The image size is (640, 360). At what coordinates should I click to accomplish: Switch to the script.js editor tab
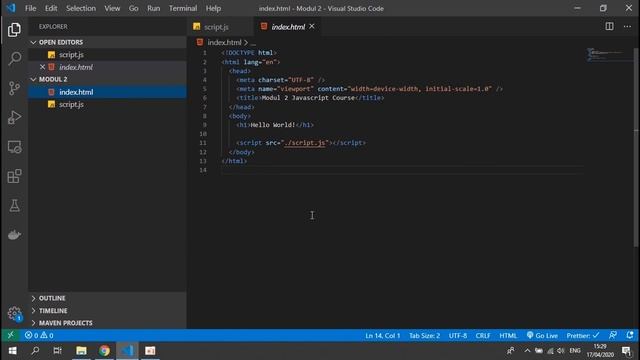tap(221, 27)
